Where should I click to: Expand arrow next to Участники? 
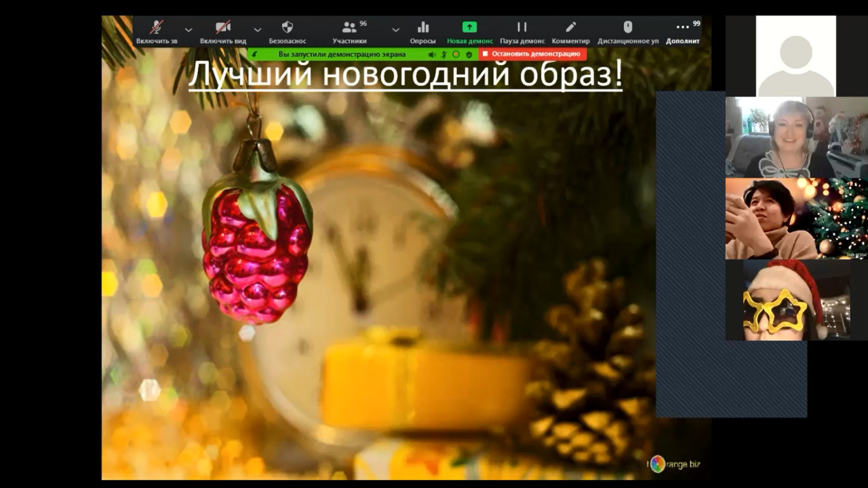point(395,30)
